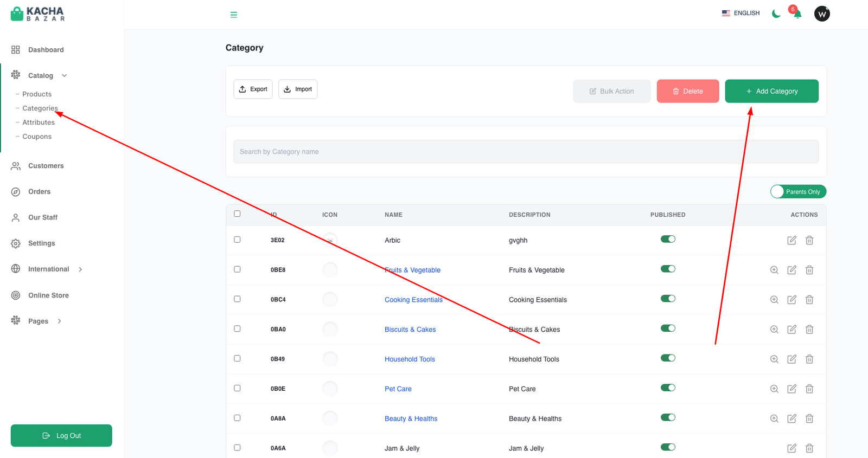Screen dimensions: 868x458
Task: Open the user avatar profile menu
Action: click(x=822, y=14)
